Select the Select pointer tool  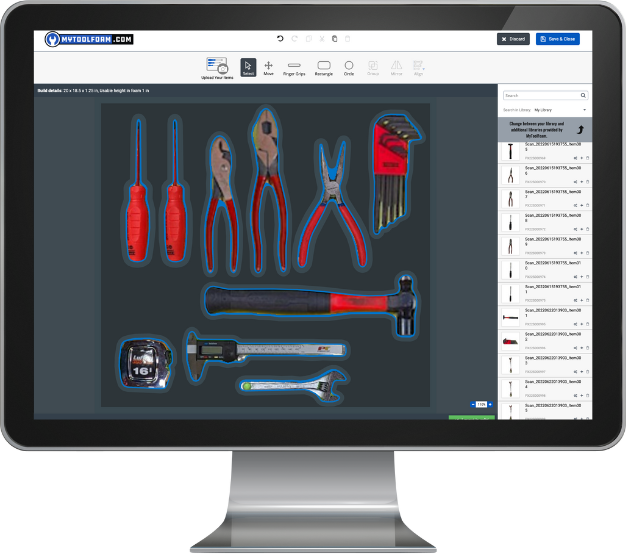click(248, 67)
